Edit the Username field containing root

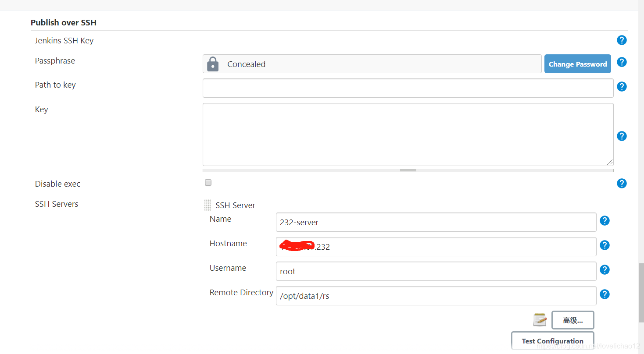coord(436,271)
